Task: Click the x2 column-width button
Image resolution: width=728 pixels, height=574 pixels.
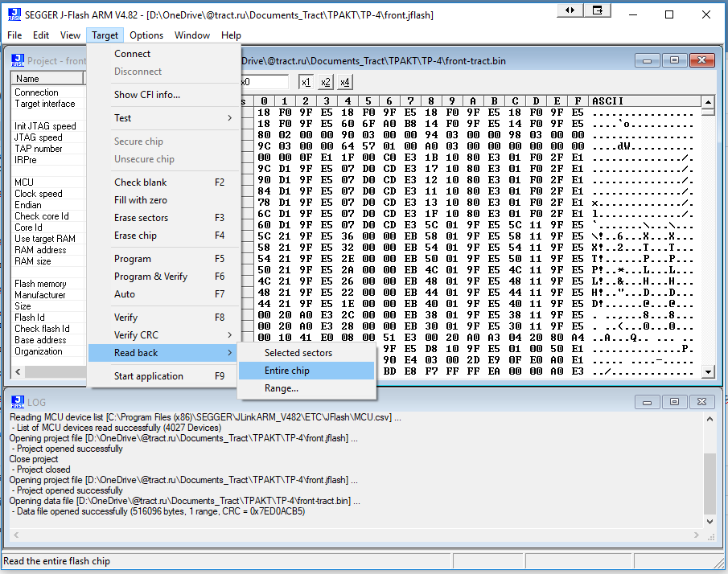Action: 326,82
